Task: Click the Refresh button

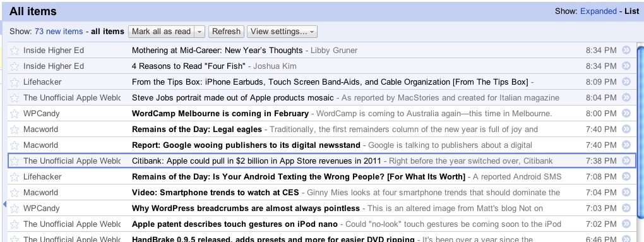Action: click(x=226, y=32)
